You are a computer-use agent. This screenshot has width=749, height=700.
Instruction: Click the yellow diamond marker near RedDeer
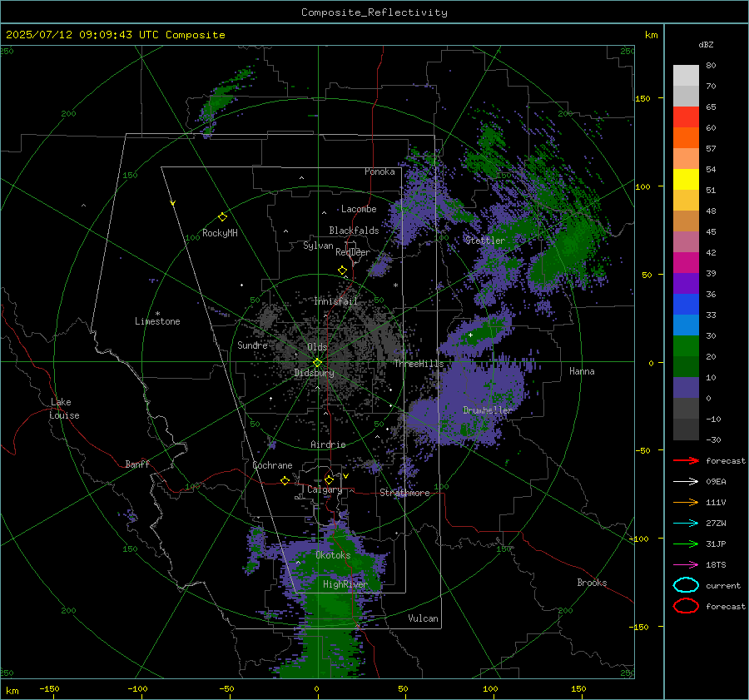tap(342, 271)
